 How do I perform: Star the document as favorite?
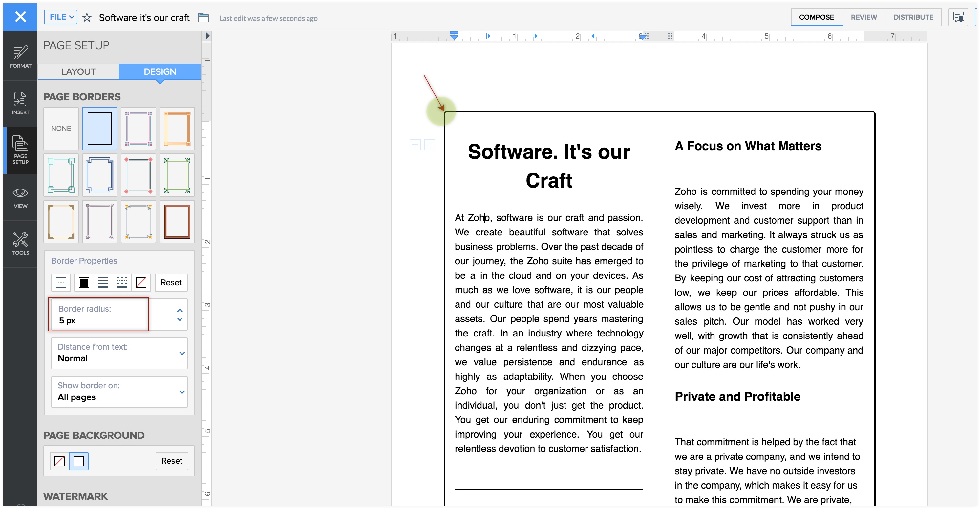87,17
